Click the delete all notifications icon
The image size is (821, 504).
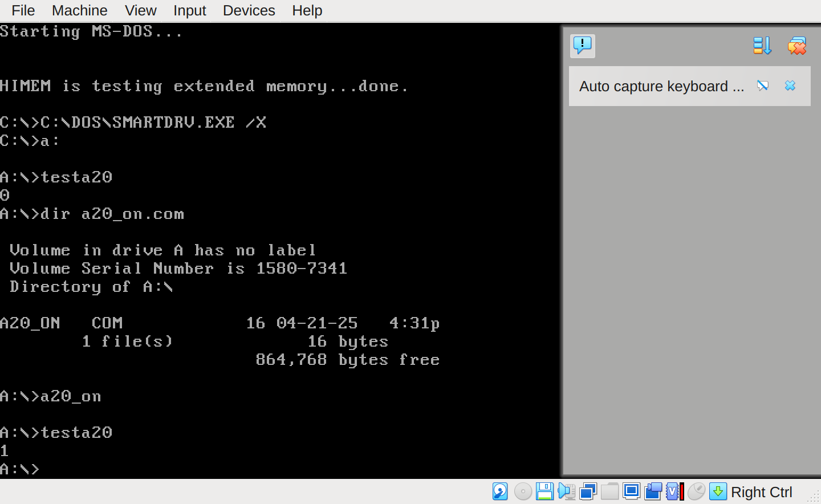pos(796,46)
